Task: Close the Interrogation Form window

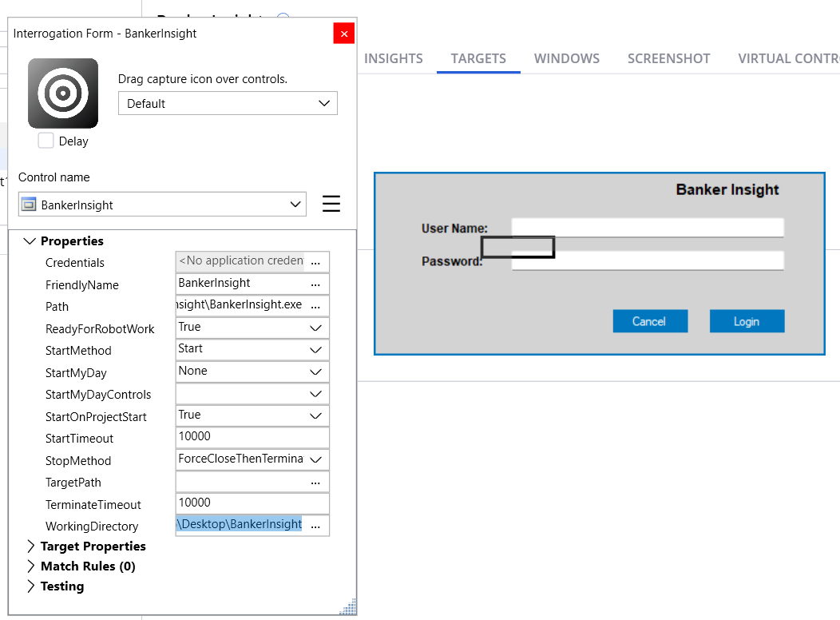Action: point(344,34)
